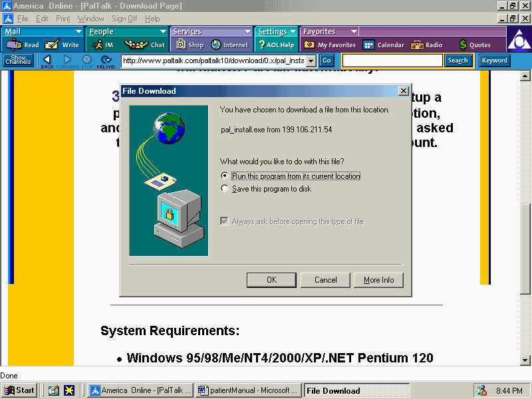
Task: Expand the People dropdown
Action: [163, 31]
